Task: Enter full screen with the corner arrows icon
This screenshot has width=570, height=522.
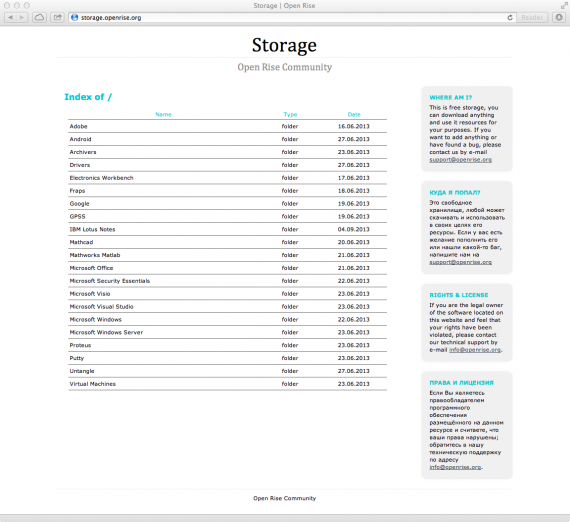Action: coord(564,5)
